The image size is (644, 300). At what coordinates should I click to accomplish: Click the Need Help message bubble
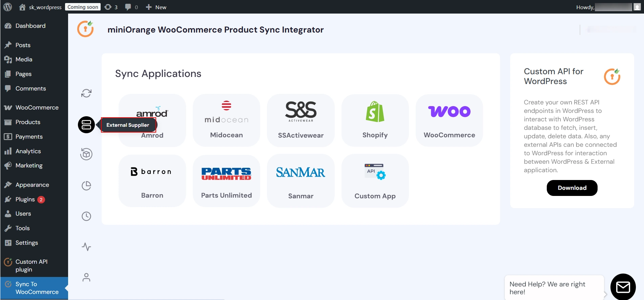coord(554,288)
